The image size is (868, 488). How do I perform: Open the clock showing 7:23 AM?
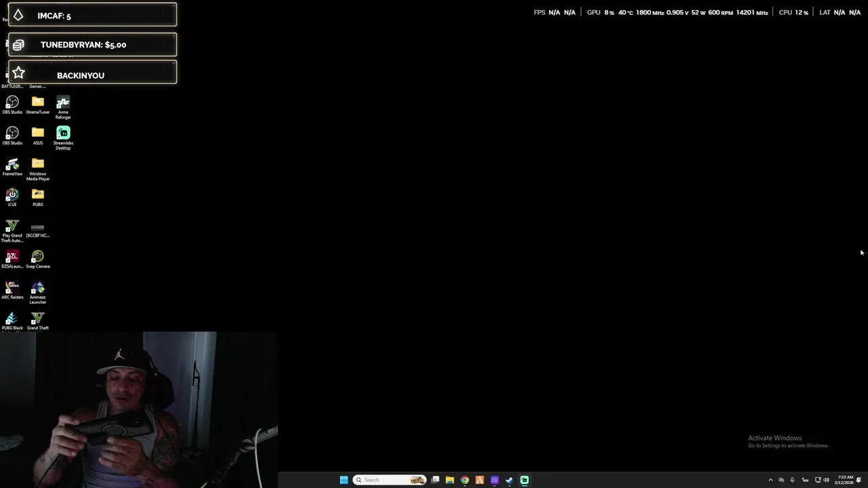[x=844, y=480]
